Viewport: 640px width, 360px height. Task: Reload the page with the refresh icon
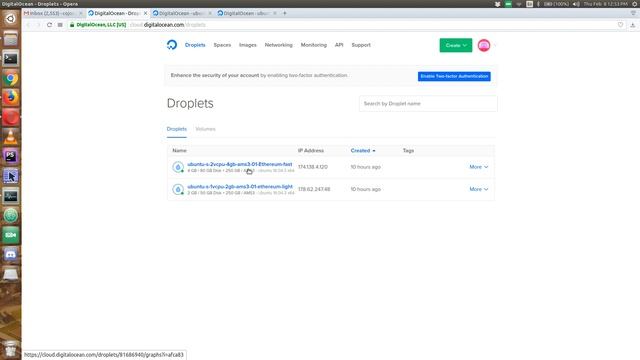(x=49, y=25)
